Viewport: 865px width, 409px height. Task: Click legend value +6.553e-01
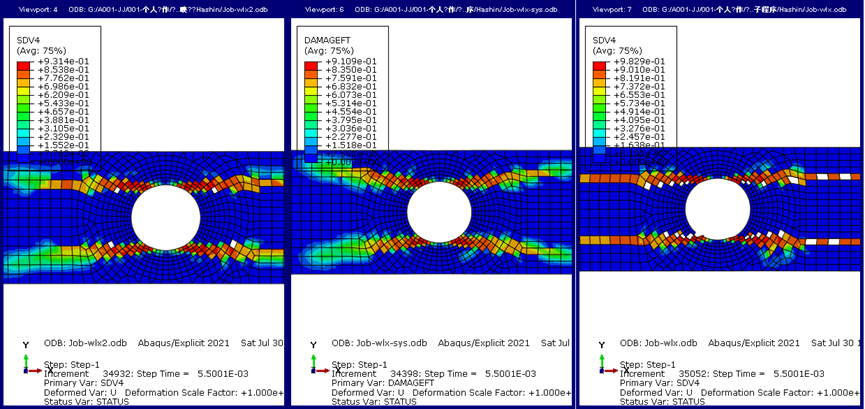639,95
